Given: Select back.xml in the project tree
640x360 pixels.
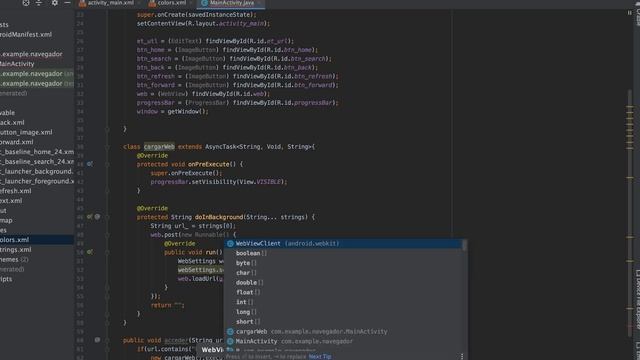Looking at the screenshot, I should pyautogui.click(x=12, y=122).
